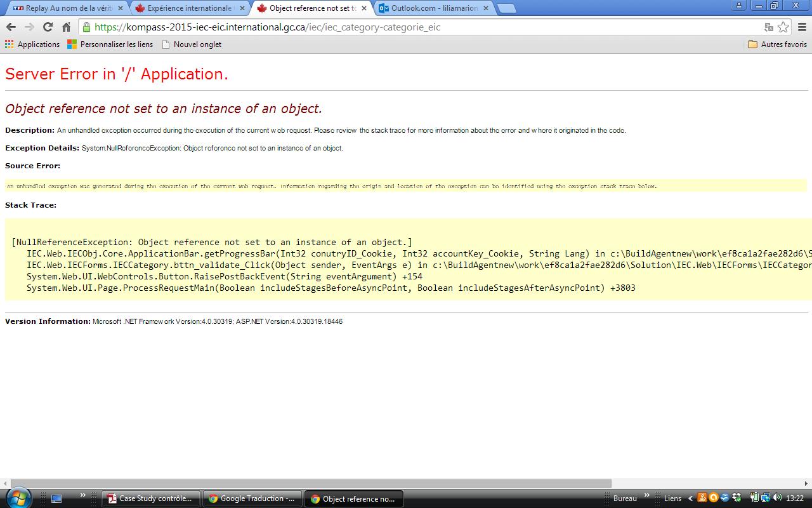Image resolution: width=812 pixels, height=508 pixels.
Task: Show hidden system tray icons arrow
Action: point(690,498)
